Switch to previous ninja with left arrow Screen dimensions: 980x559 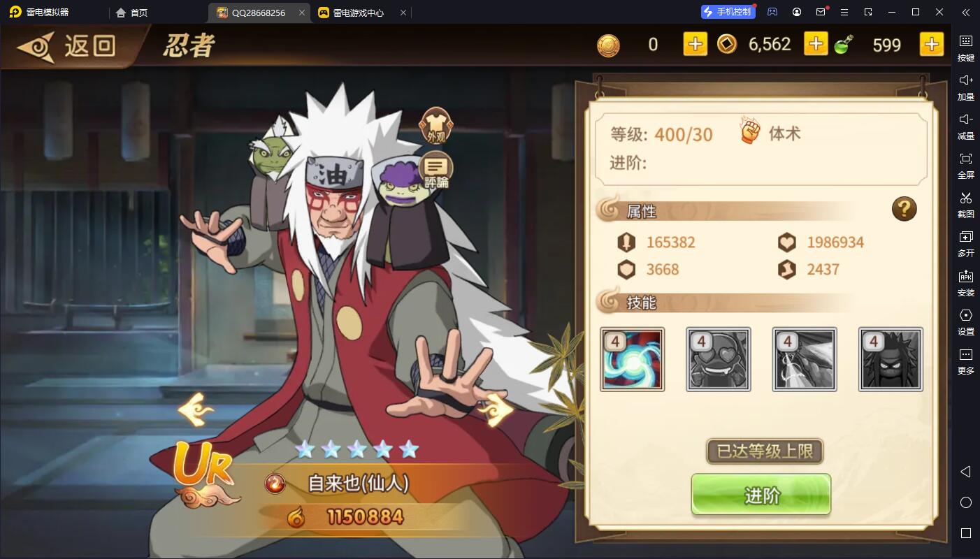click(x=195, y=409)
